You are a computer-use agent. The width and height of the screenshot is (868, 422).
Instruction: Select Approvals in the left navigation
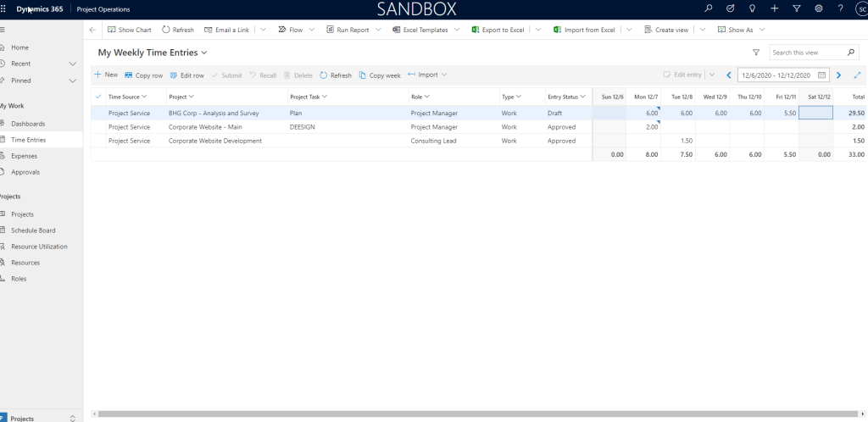click(25, 172)
